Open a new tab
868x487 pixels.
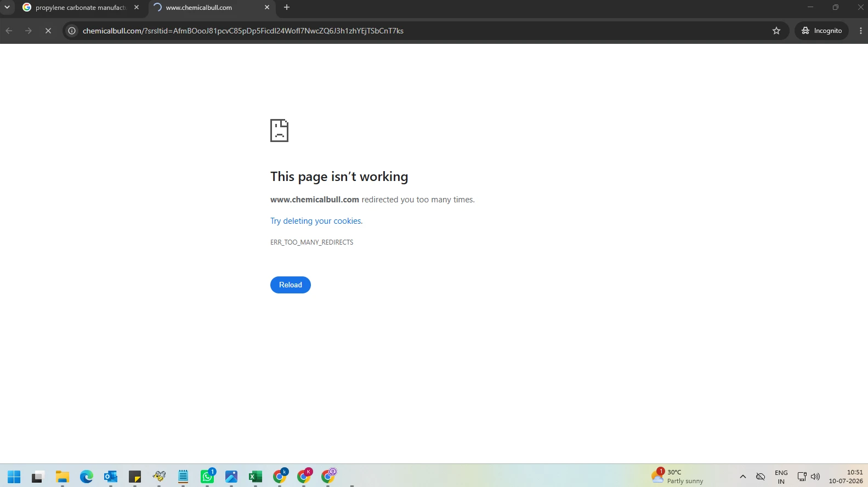[287, 7]
